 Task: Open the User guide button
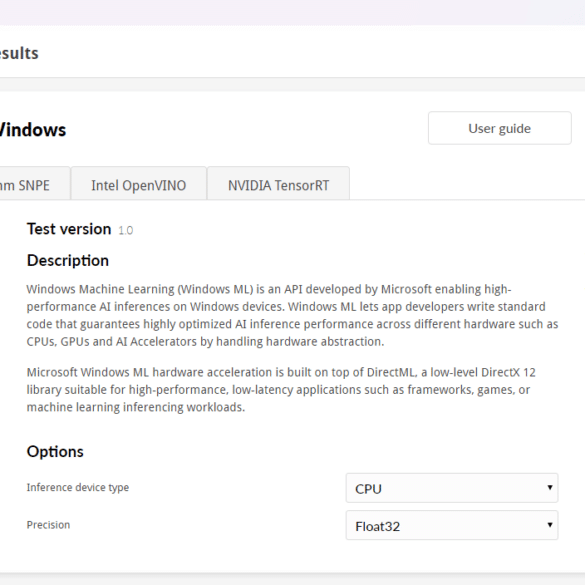500,128
